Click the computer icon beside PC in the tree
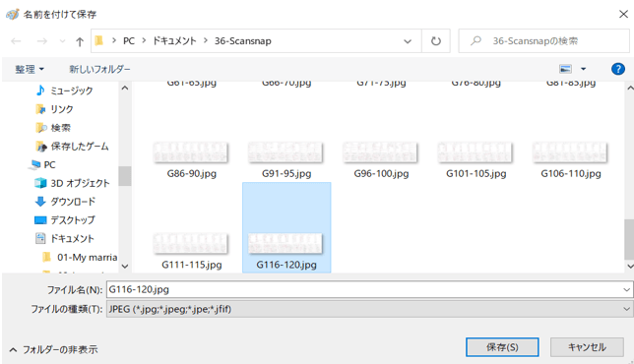 pyautogui.click(x=35, y=165)
